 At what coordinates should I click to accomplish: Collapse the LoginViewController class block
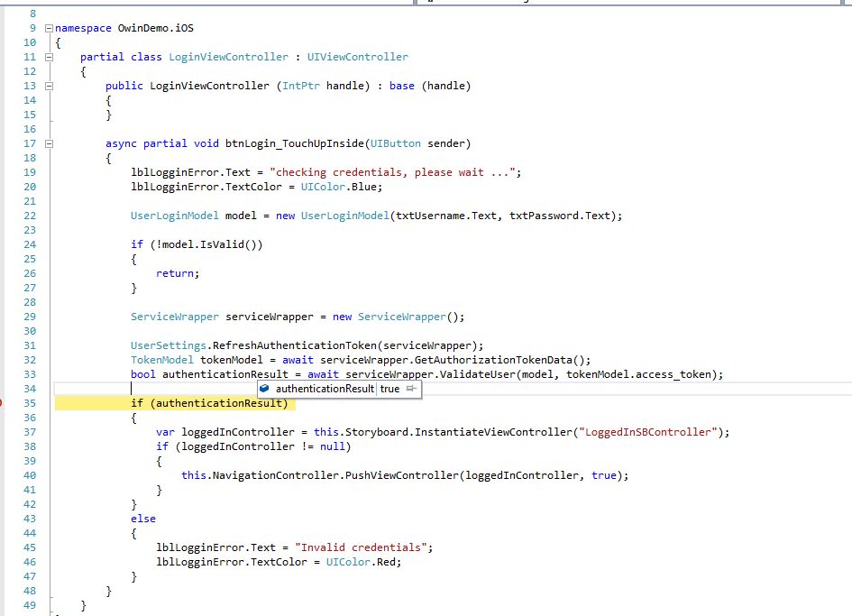tap(48, 57)
